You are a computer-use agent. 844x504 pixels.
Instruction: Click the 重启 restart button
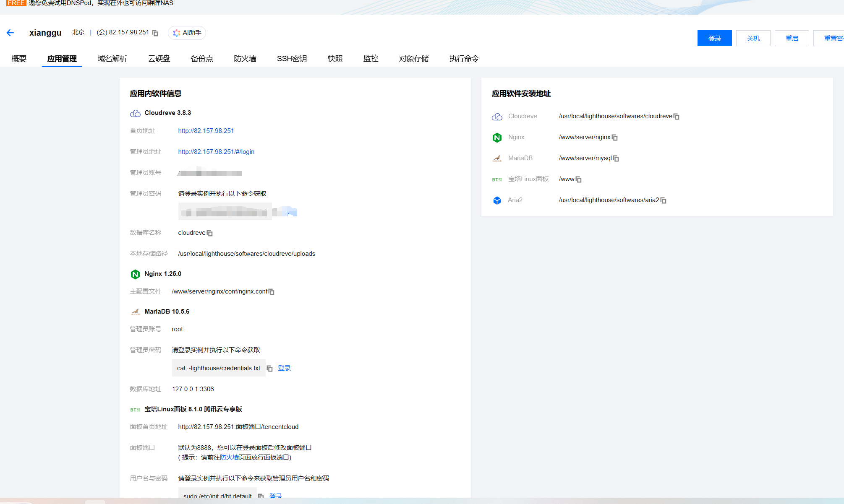point(792,38)
